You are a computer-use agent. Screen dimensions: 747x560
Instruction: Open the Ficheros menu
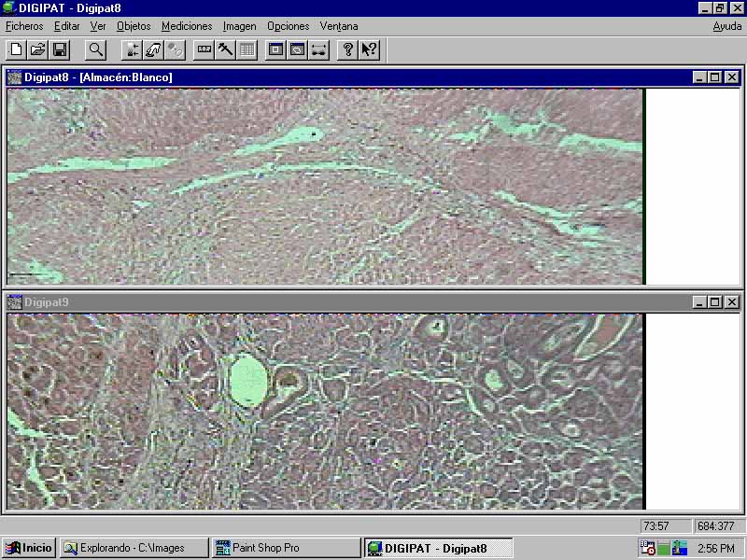[24, 26]
